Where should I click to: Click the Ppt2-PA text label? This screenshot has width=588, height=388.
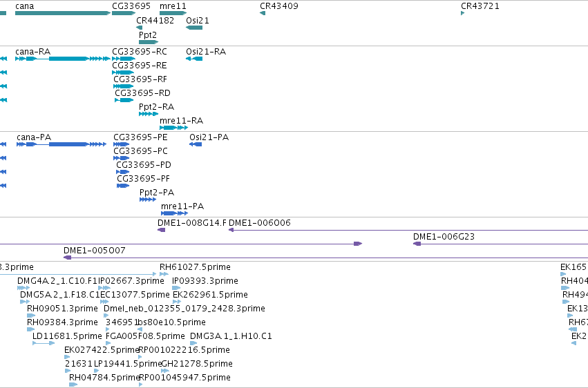coord(157,193)
